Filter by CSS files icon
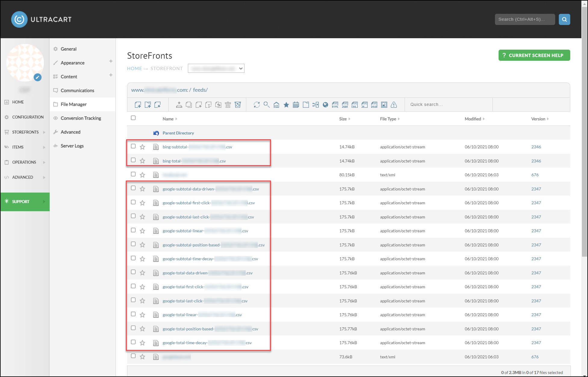Screen dimensions: 588x377 point(355,105)
